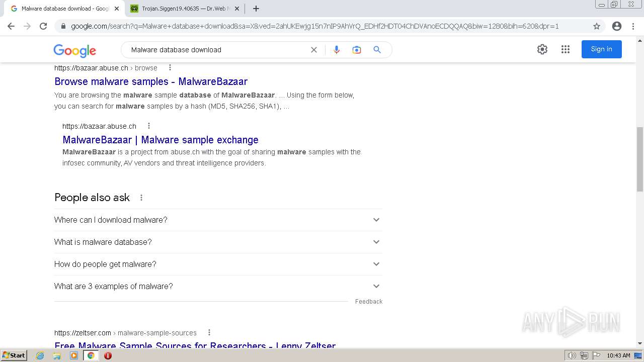The width and height of the screenshot is (644, 362).
Task: Click the 'Malware database download' search box text
Action: pyautogui.click(x=176, y=50)
